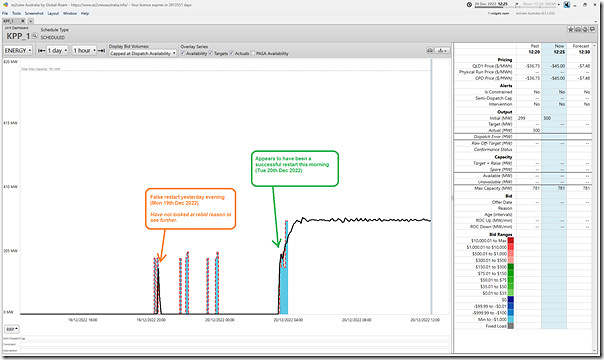Add a new tab with plus button
604x360 pixels.
pyautogui.click(x=31, y=21)
